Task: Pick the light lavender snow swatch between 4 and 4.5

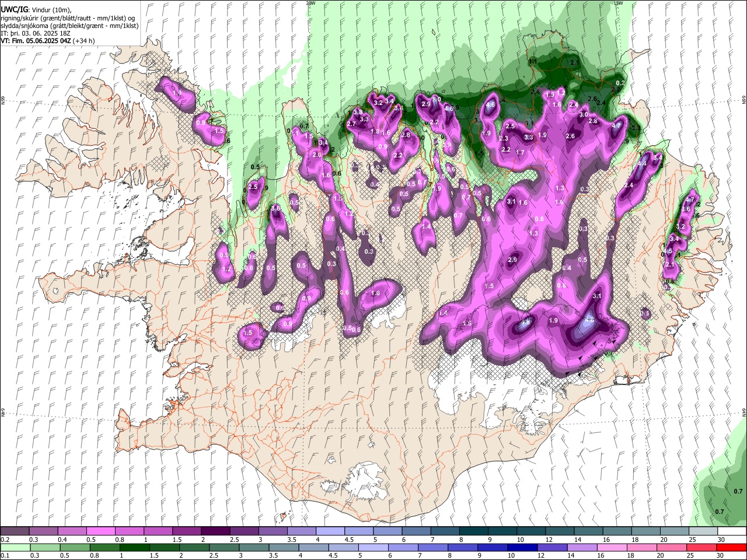Action: [330, 531]
